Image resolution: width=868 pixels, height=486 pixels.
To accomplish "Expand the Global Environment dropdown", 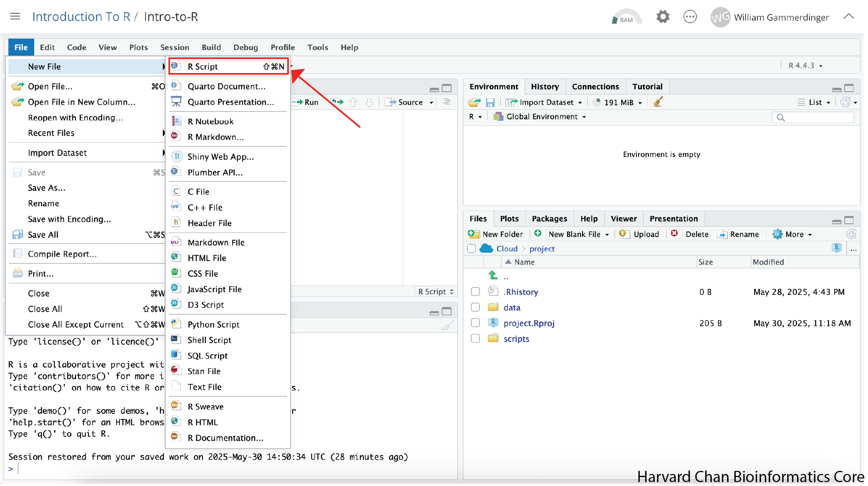I will (x=541, y=117).
